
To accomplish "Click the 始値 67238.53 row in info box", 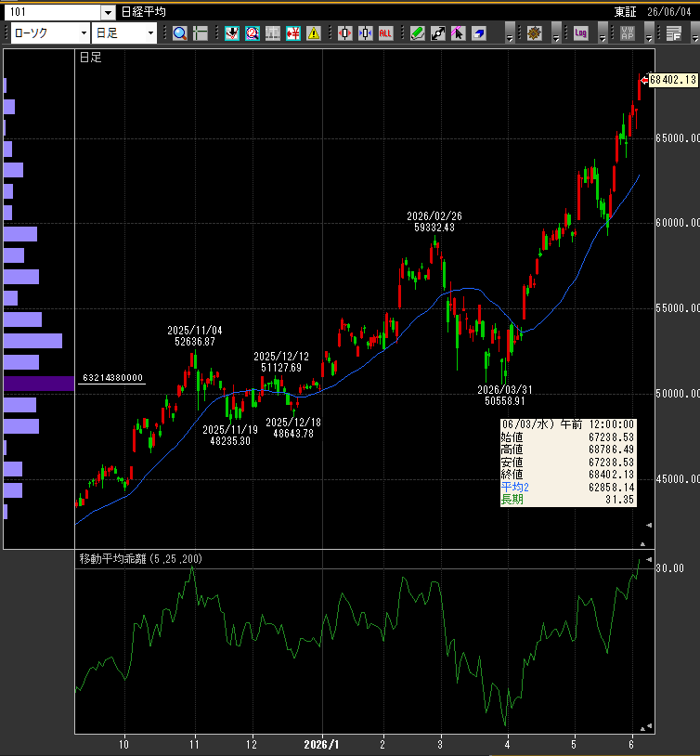I will [x=568, y=437].
